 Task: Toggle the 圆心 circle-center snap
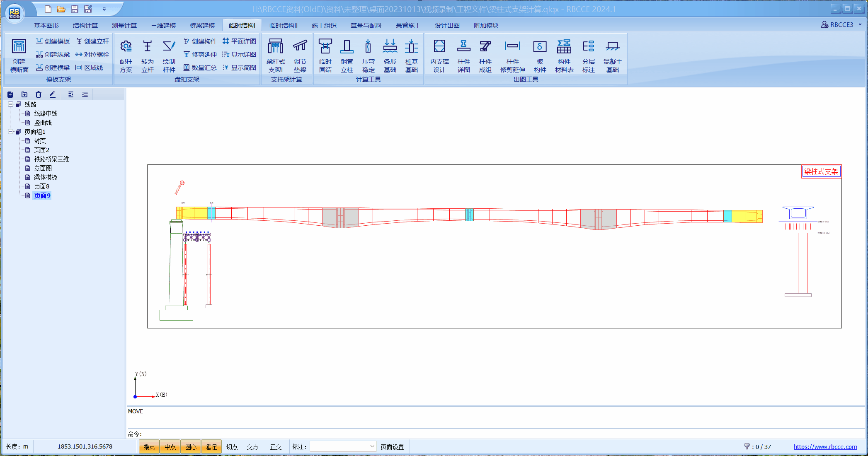coord(191,447)
